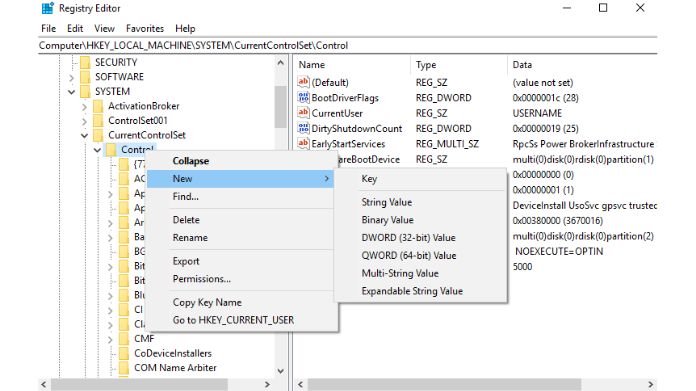Click the icon beside EarlyStartServices
This screenshot has width=696, height=391.
coord(304,143)
